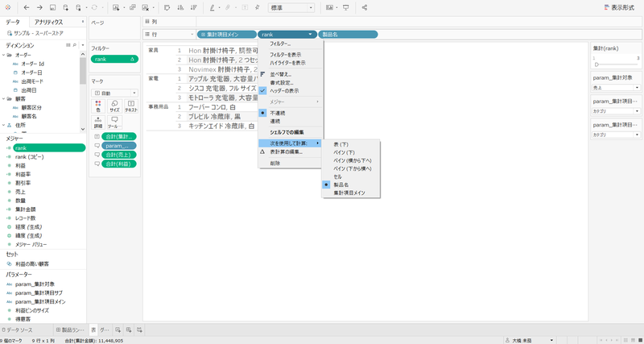Screen dimensions: 644x344
Task: Choose ペイン (横から下へ) in the submenu
Action: click(x=351, y=160)
